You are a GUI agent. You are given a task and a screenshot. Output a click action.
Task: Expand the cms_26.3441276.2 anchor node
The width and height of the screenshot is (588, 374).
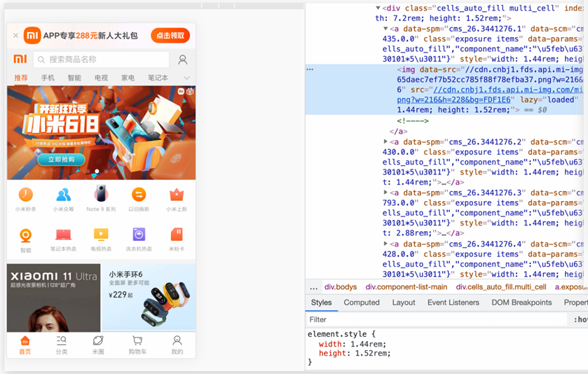385,141
